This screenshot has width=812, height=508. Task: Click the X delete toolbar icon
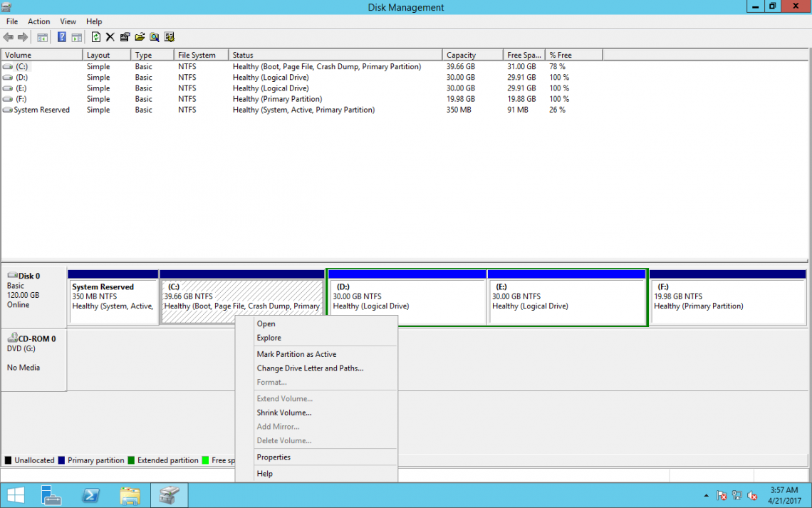pyautogui.click(x=110, y=36)
